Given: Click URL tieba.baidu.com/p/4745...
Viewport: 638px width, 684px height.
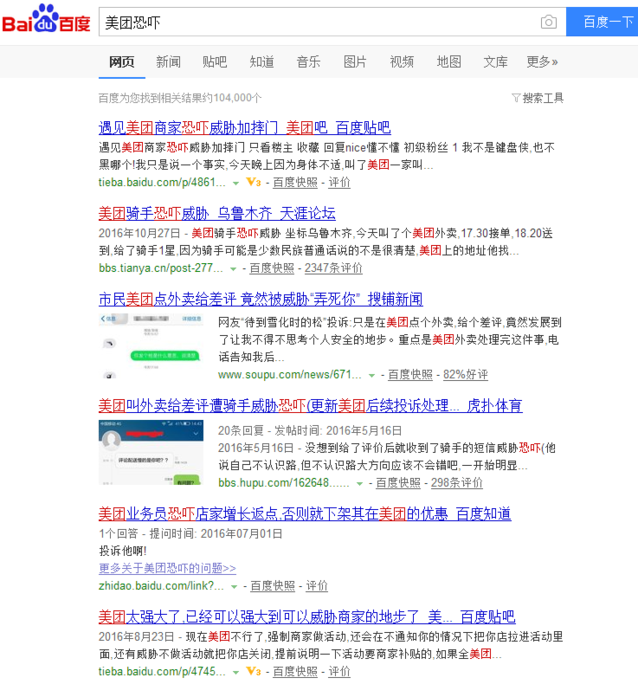Looking at the screenshot, I should (162, 671).
